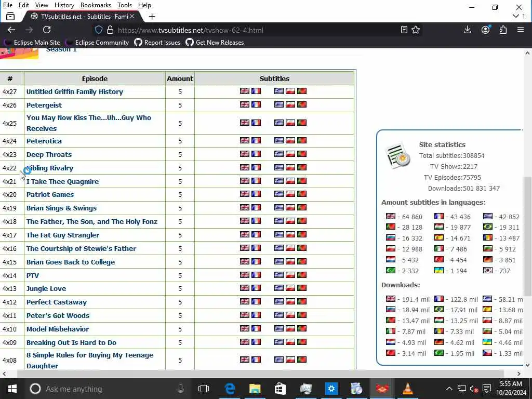Click Greek flag in The Fat Guy Strangler row
532x399 pixels.
[x=279, y=234]
